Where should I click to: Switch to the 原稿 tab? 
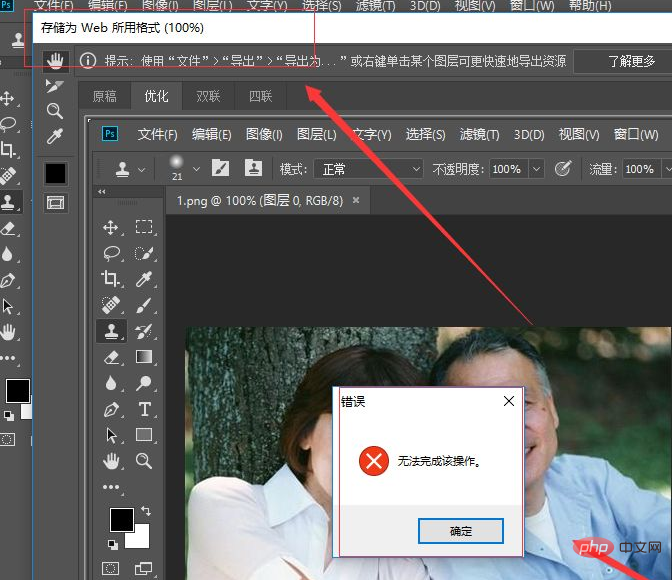click(x=105, y=96)
